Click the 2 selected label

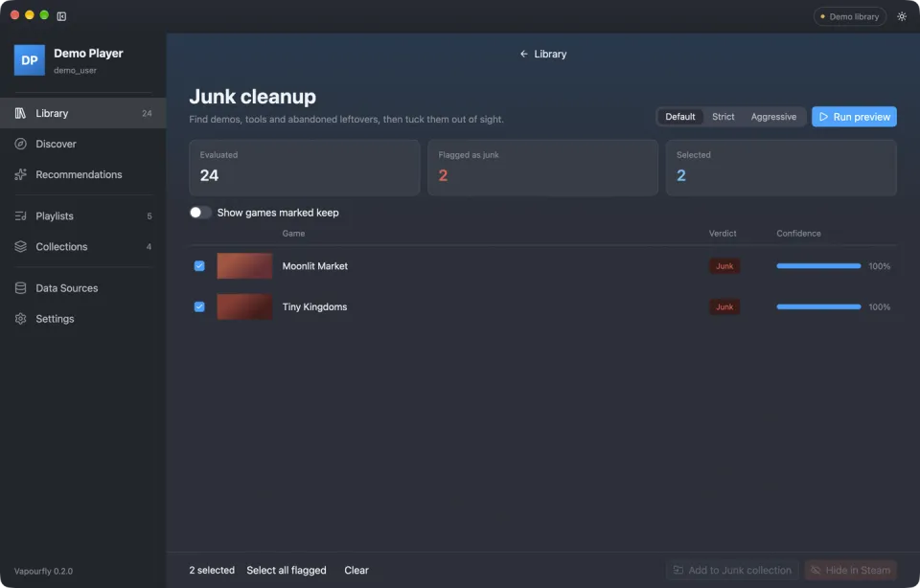point(212,570)
